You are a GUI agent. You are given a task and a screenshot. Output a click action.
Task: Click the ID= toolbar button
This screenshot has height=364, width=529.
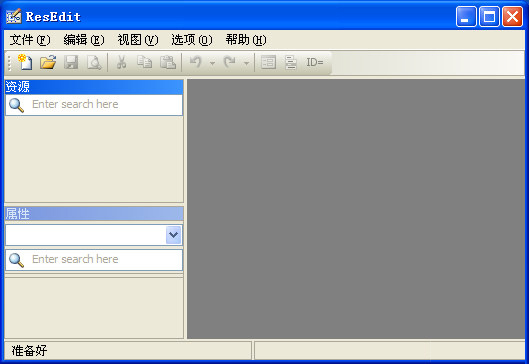[x=315, y=62]
